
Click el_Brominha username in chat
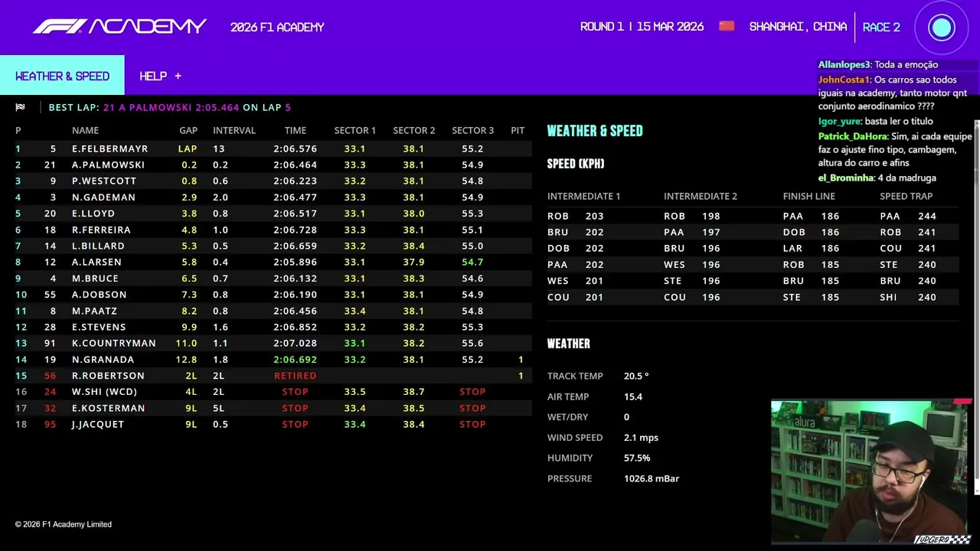pos(846,178)
